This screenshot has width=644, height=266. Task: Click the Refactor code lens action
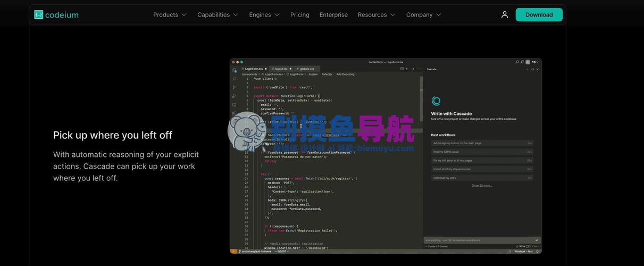327,74
